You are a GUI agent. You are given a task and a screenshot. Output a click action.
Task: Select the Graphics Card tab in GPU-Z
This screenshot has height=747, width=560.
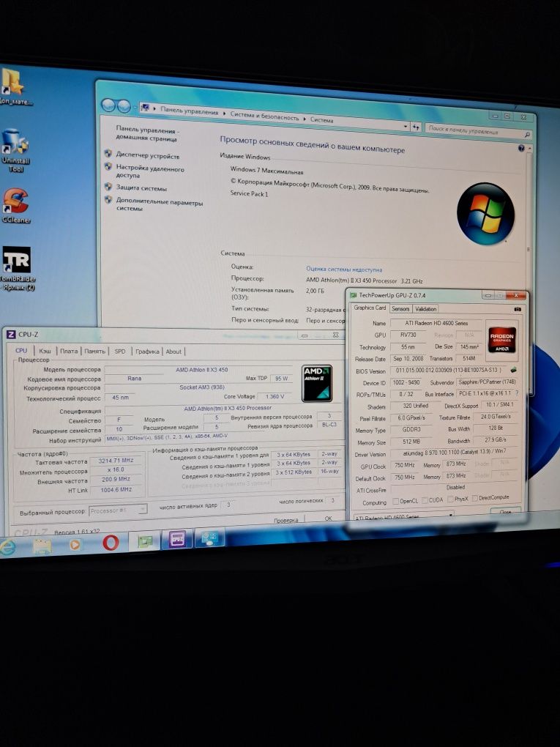[x=370, y=308]
